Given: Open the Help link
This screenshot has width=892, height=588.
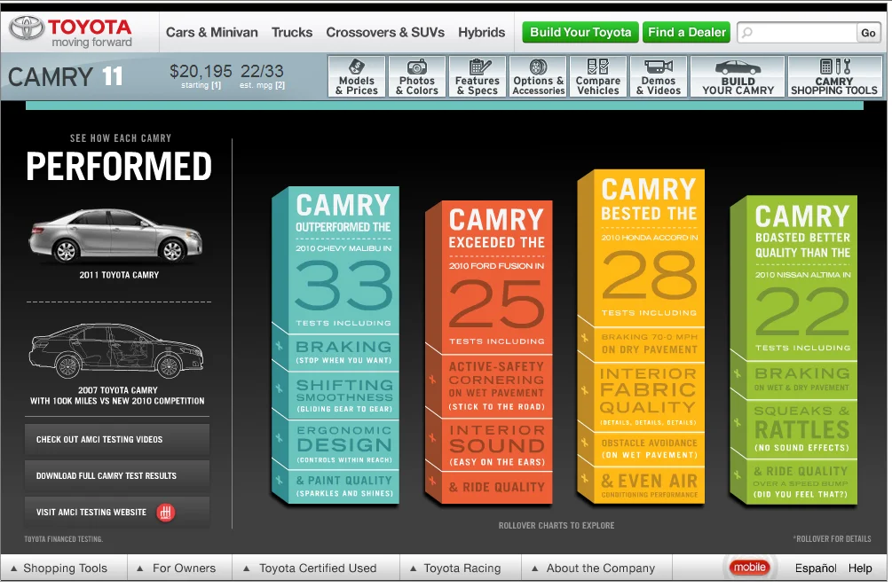Looking at the screenshot, I should tap(860, 568).
